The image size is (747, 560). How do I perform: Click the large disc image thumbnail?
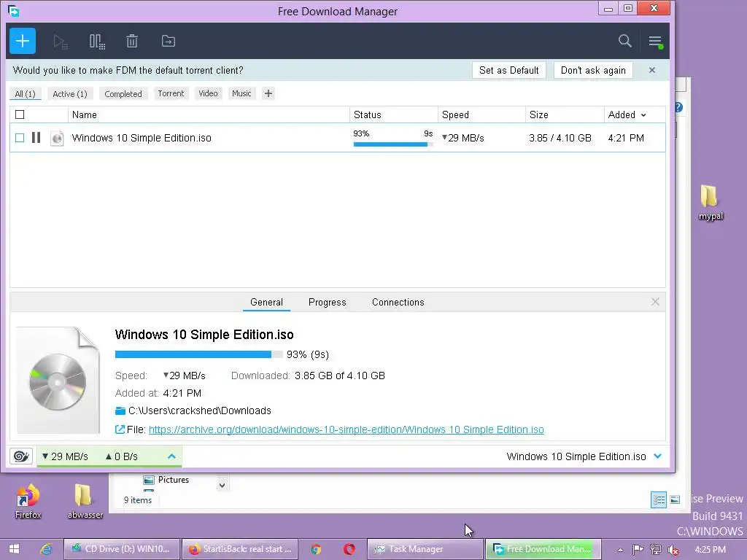click(58, 381)
